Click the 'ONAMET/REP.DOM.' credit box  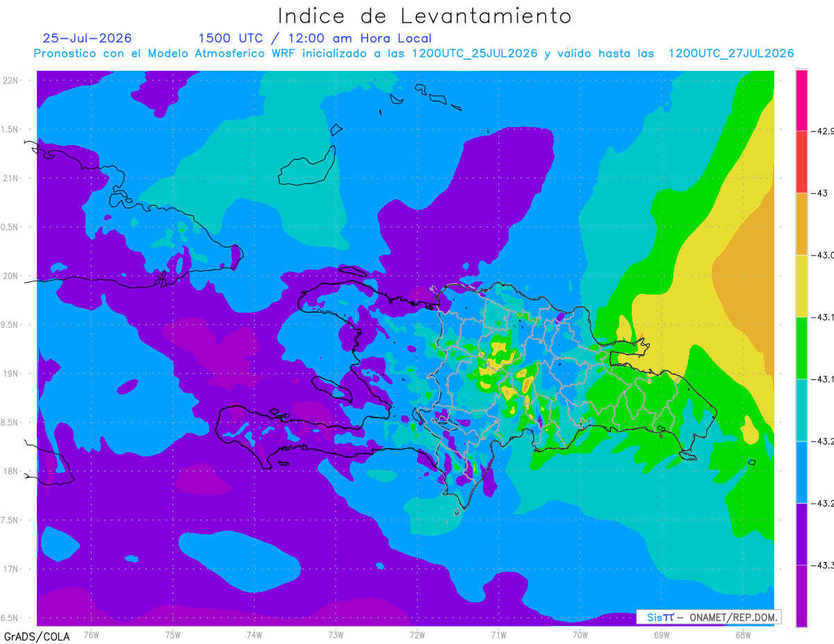click(708, 617)
